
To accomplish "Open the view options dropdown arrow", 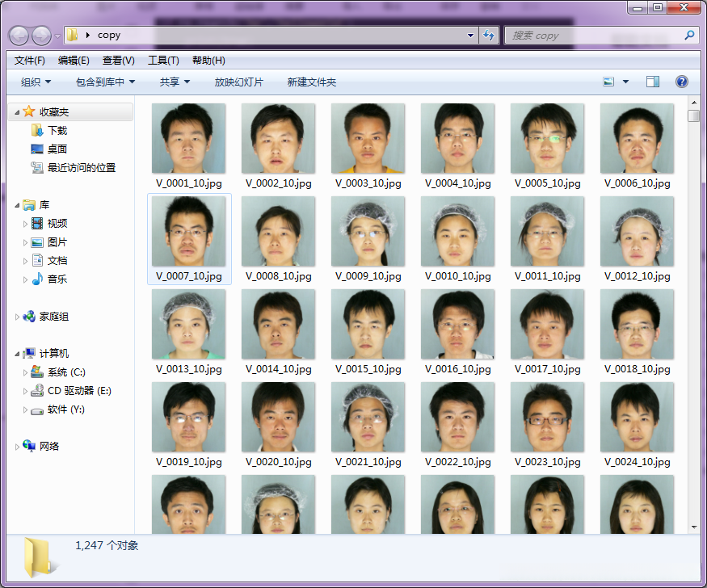I will (x=625, y=82).
